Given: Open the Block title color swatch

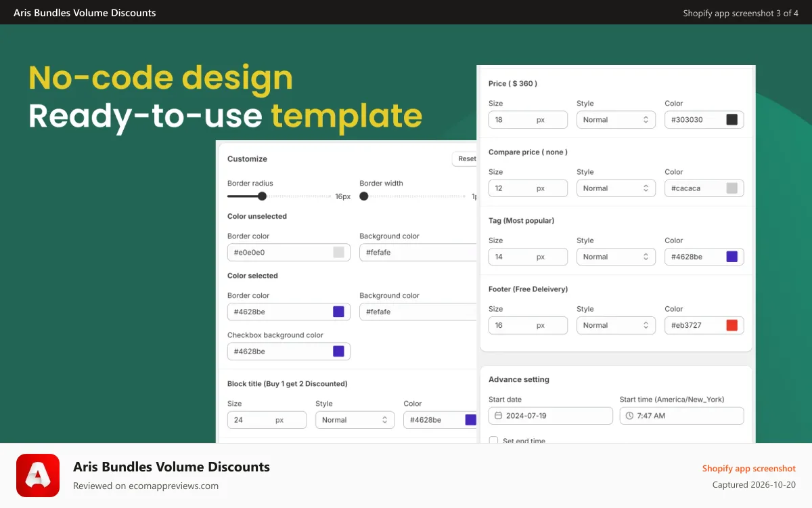Looking at the screenshot, I should (x=470, y=420).
